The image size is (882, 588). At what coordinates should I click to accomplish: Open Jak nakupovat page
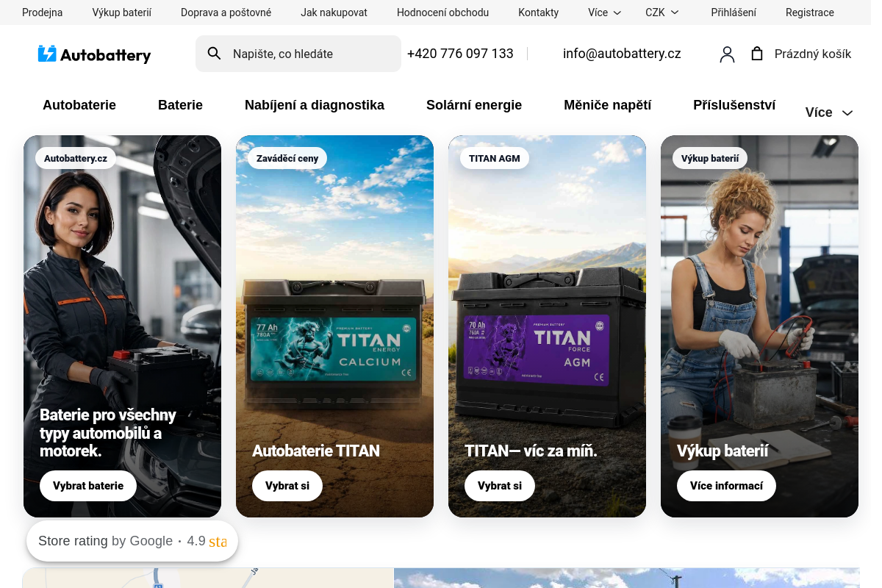point(334,12)
